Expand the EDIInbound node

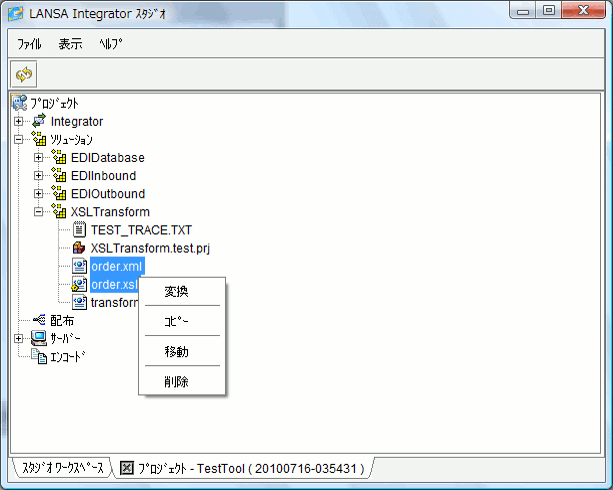click(x=38, y=175)
